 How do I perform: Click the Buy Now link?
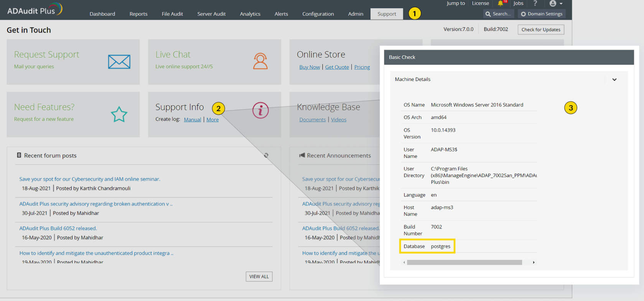coord(310,67)
